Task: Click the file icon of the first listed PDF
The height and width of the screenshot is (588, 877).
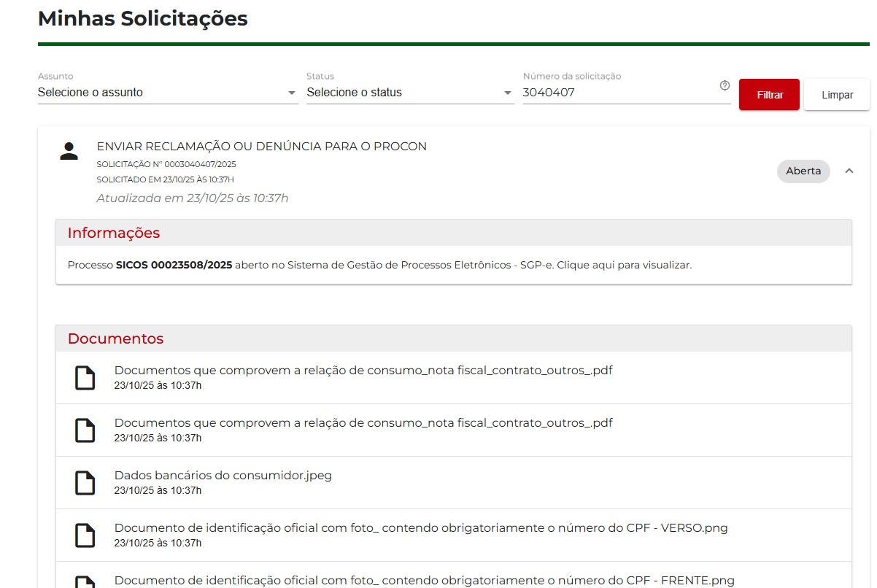Action: click(x=85, y=378)
